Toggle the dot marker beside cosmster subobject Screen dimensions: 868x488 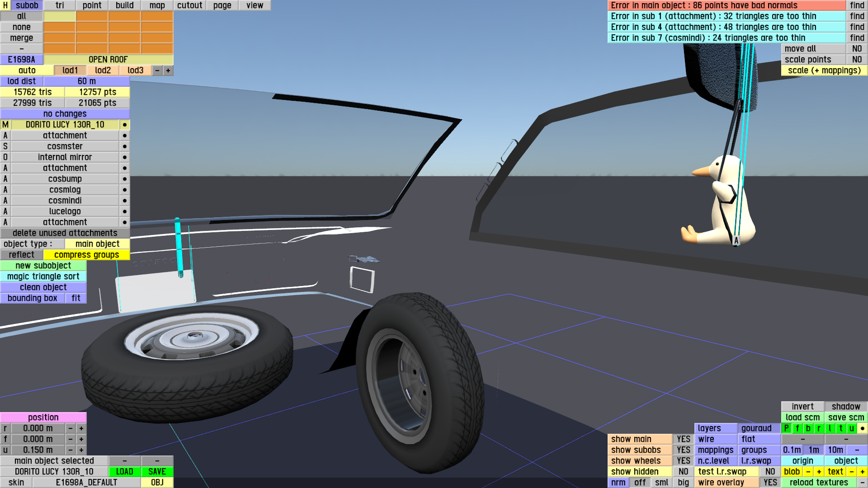[124, 146]
